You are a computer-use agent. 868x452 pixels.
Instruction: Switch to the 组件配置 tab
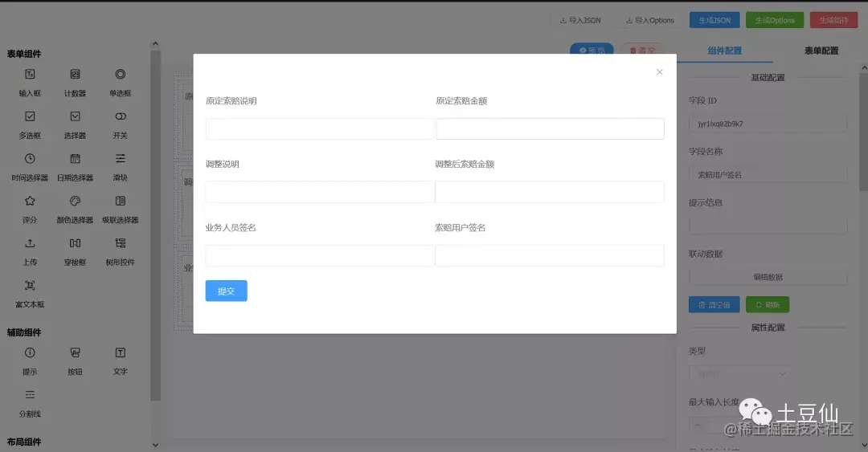pyautogui.click(x=725, y=51)
